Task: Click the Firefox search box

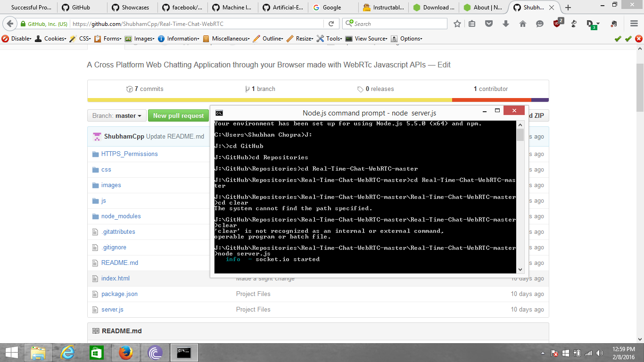Action: point(395,24)
